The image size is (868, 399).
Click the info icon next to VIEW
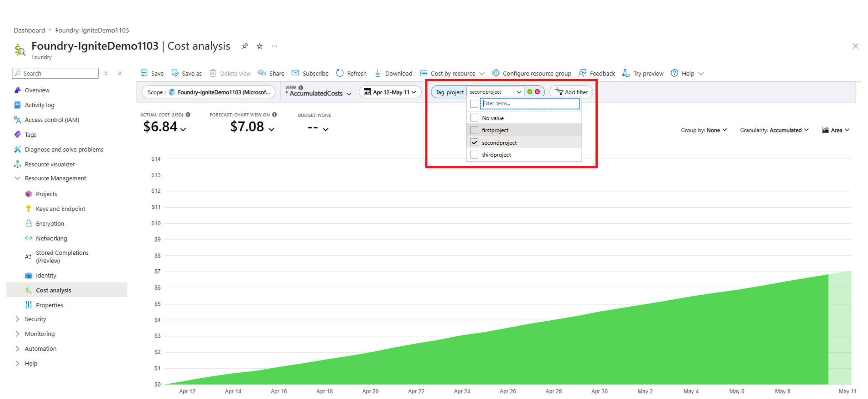point(301,88)
